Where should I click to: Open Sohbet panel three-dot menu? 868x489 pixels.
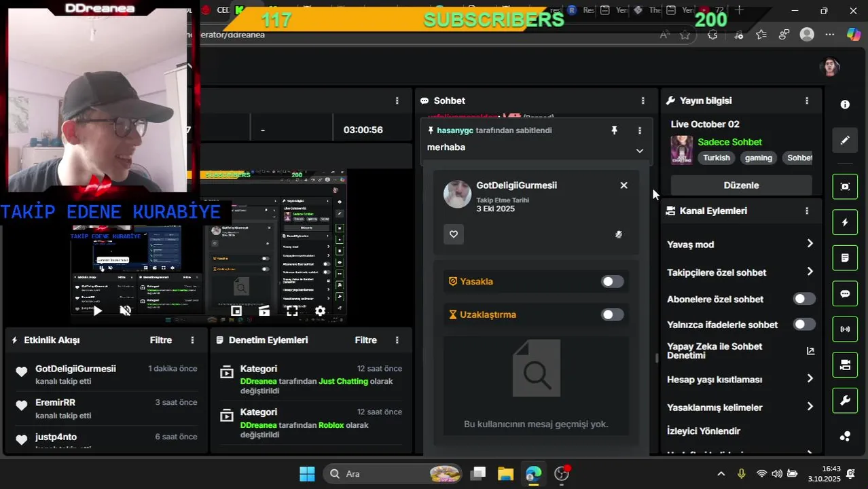click(x=643, y=101)
